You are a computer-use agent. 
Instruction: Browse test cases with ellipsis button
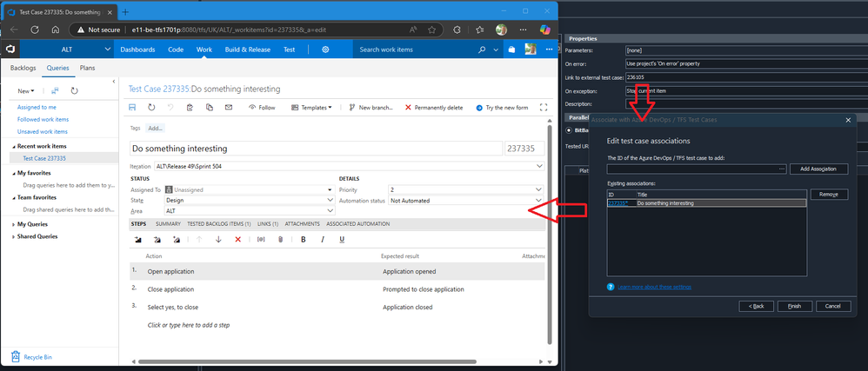pyautogui.click(x=782, y=169)
